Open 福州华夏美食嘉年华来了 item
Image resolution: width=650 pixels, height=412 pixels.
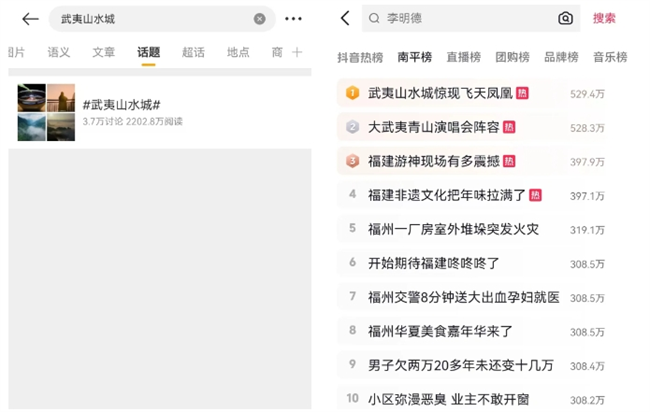click(x=440, y=331)
